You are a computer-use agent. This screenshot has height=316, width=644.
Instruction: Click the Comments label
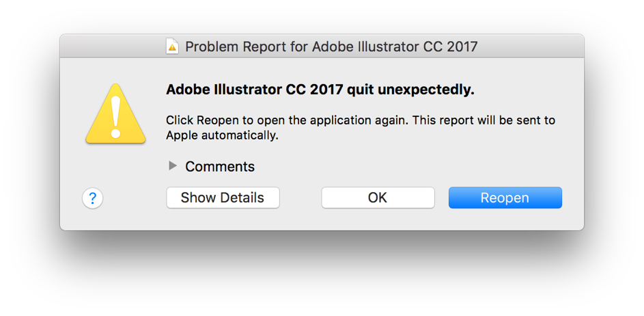tap(220, 166)
